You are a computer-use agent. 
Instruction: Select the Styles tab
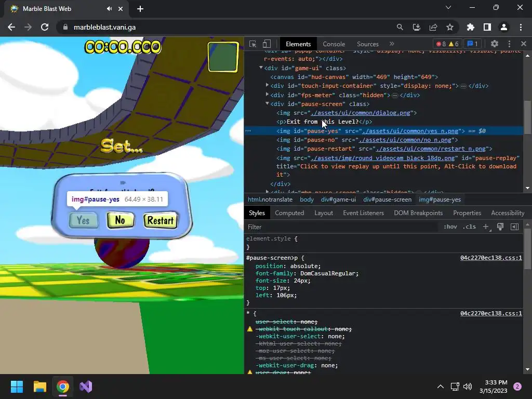click(257, 213)
